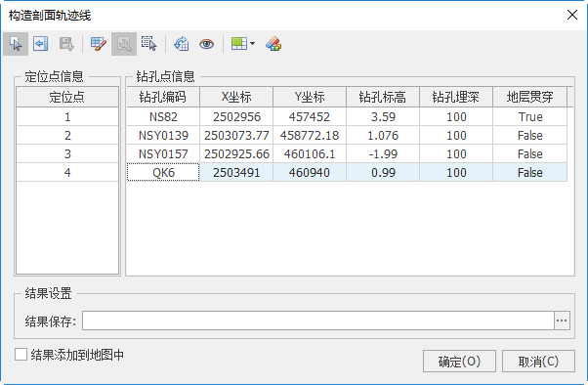Viewport: 588px width, 385px height.
Task: Click the refresh table arrows icon
Action: 182,44
